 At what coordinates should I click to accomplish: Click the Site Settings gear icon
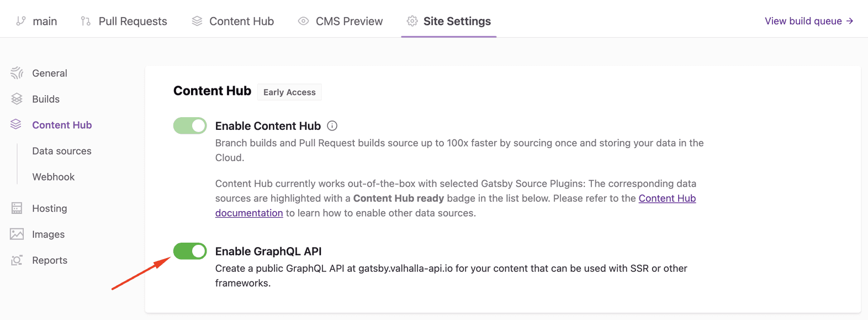411,21
